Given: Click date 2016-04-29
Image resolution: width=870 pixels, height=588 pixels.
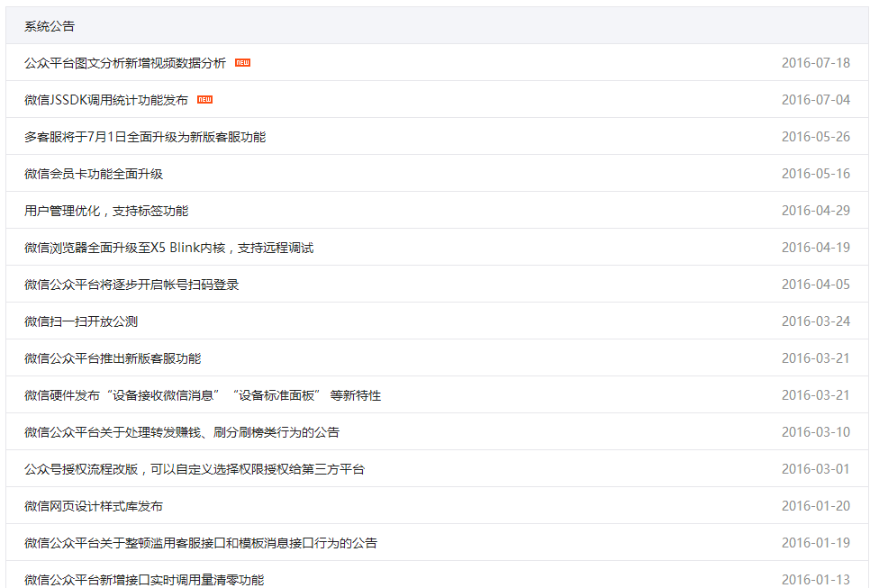Looking at the screenshot, I should click(x=816, y=211).
